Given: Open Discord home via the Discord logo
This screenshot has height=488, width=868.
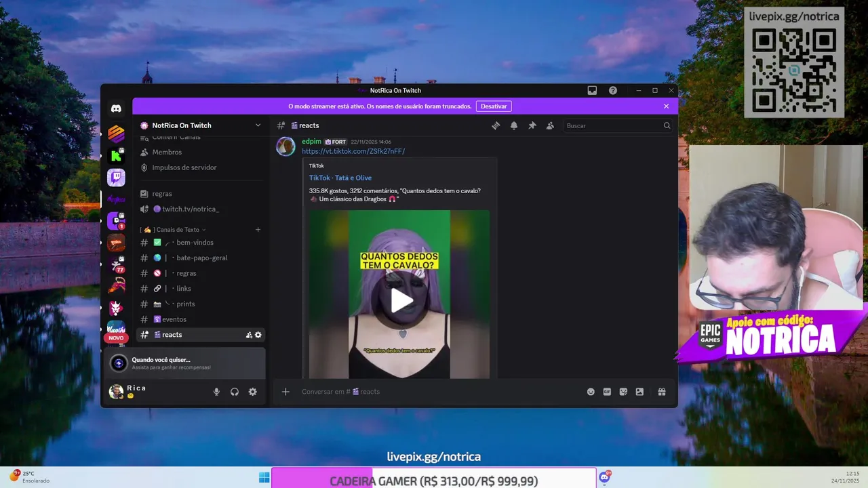Looking at the screenshot, I should [116, 108].
